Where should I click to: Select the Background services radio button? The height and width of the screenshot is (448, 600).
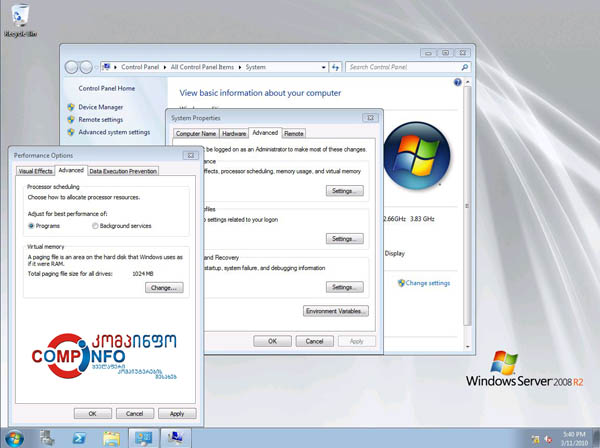pyautogui.click(x=95, y=226)
